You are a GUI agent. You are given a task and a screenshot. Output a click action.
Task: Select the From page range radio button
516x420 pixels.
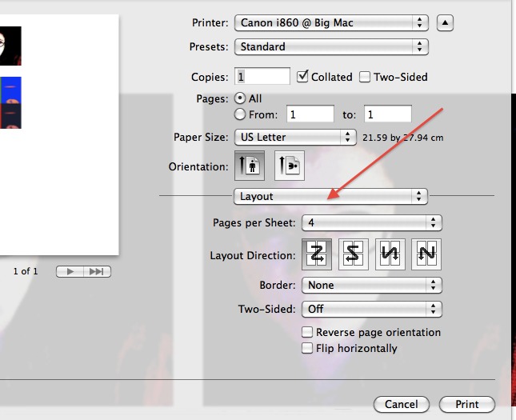(240, 114)
